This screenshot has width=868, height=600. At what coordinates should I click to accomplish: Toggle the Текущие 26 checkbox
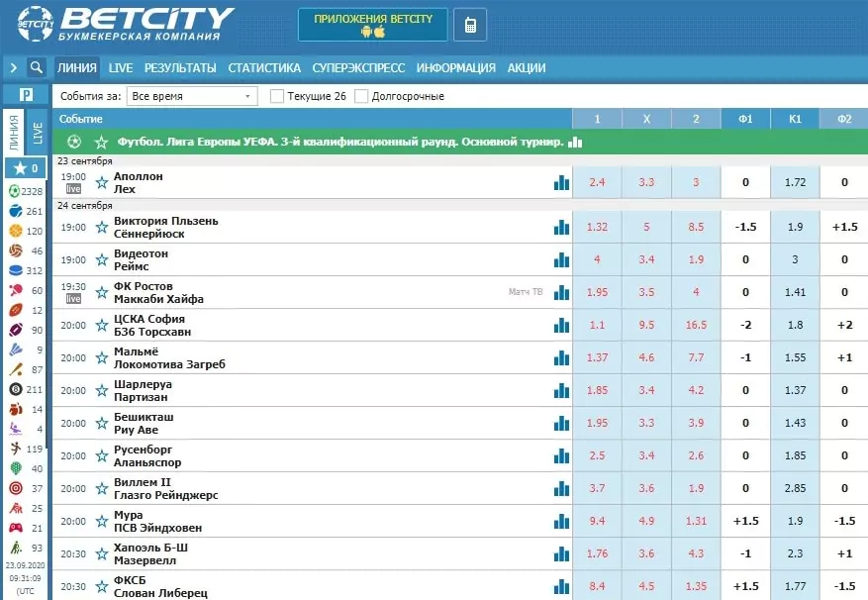(276, 96)
